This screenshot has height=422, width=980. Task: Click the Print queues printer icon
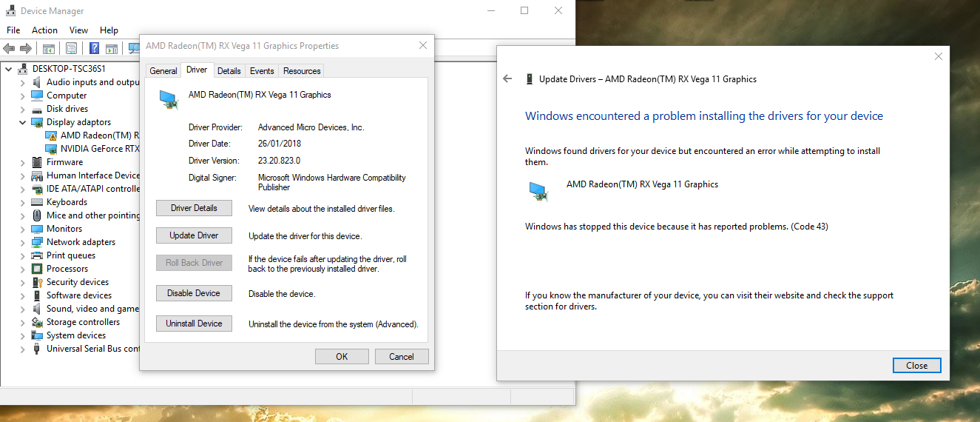[37, 255]
